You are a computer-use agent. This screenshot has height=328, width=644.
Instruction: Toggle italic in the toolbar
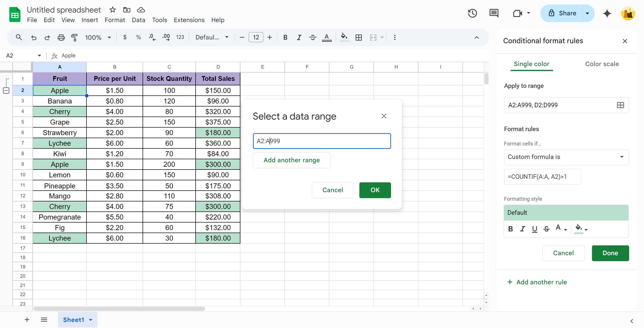point(299,37)
